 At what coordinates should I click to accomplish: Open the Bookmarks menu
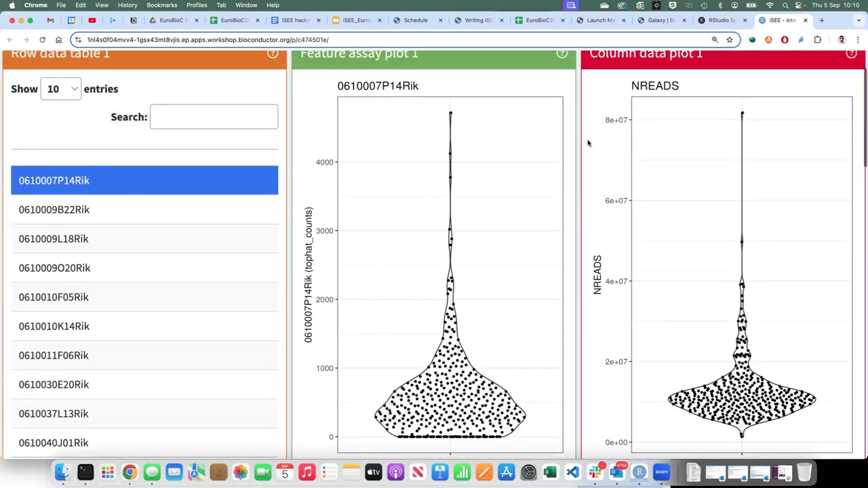[162, 5]
